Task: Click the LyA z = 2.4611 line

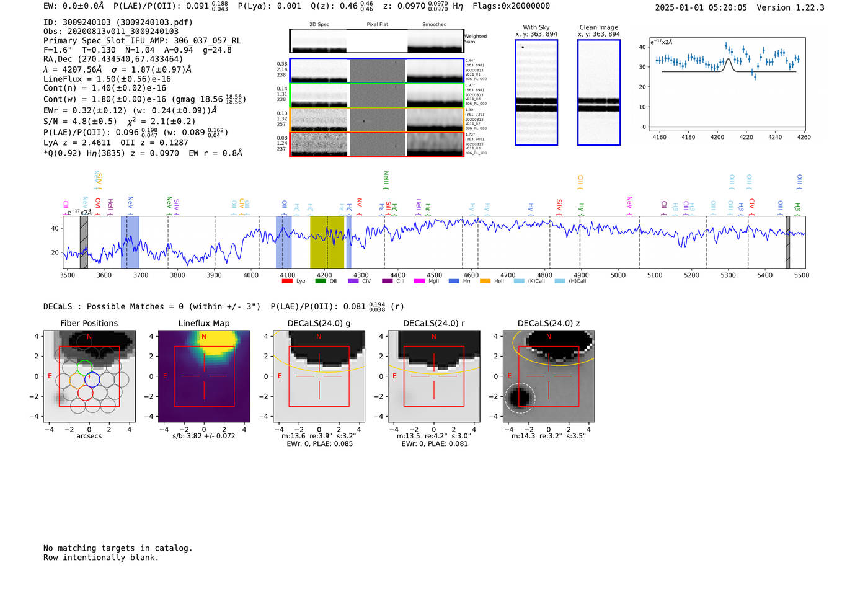Action: (116, 142)
